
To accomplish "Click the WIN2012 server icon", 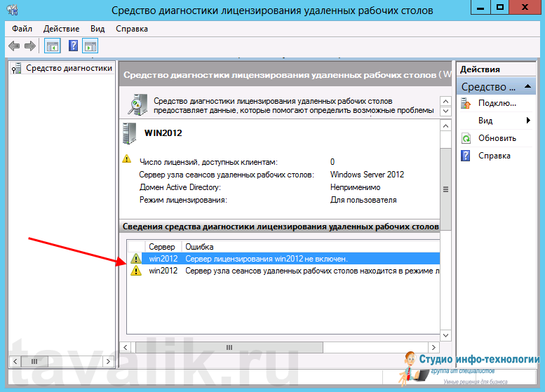I will (130, 133).
